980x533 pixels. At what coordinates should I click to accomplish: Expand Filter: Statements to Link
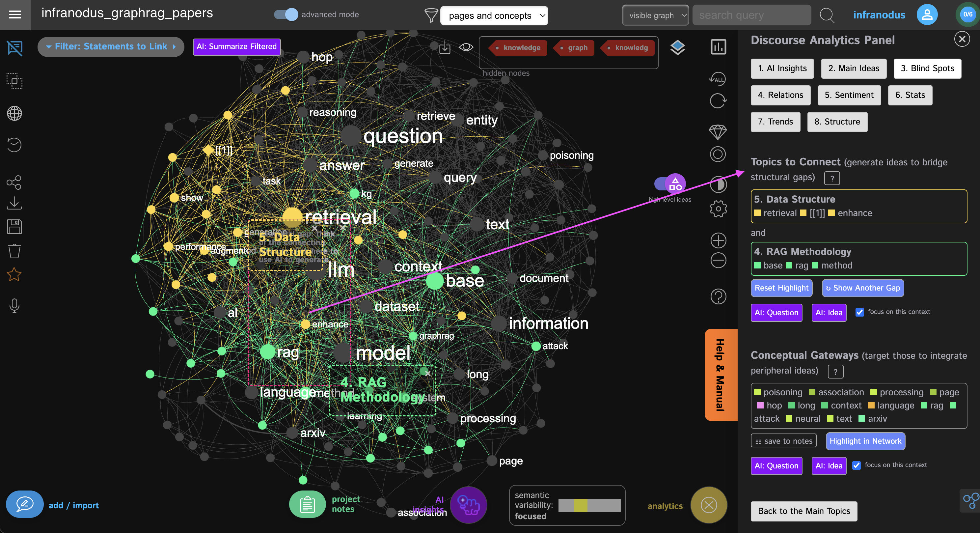(111, 46)
